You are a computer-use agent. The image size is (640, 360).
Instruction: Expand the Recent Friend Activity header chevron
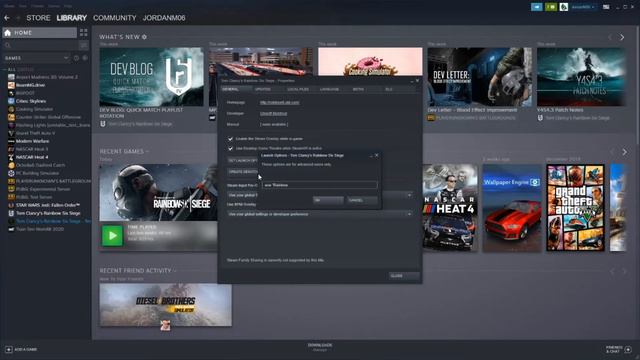(175, 271)
